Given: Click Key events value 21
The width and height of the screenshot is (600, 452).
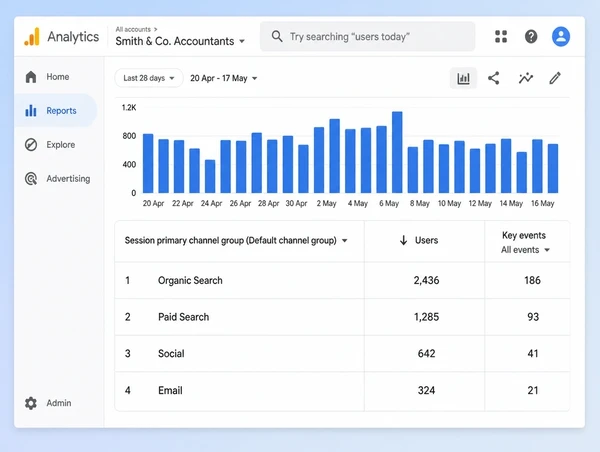Looking at the screenshot, I should point(533,391).
